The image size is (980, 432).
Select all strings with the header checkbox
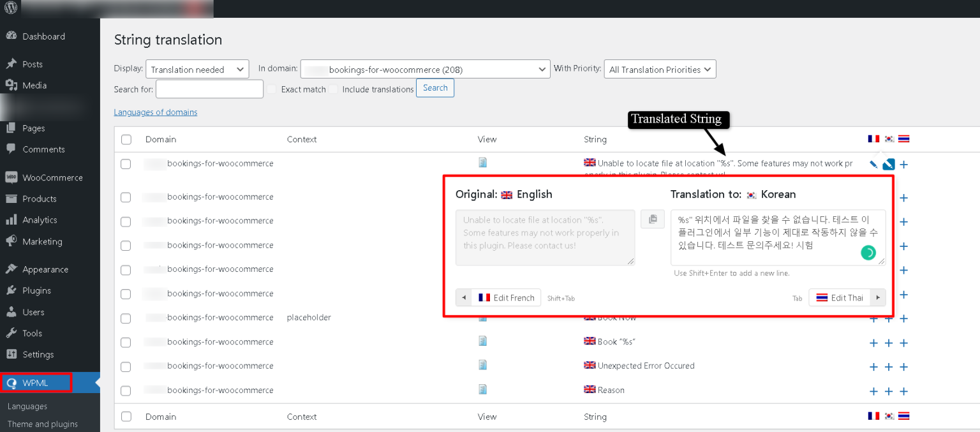click(x=126, y=139)
